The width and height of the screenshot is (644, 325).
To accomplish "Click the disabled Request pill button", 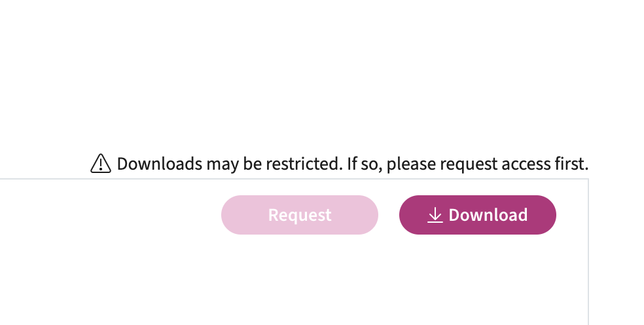I will 300,215.
